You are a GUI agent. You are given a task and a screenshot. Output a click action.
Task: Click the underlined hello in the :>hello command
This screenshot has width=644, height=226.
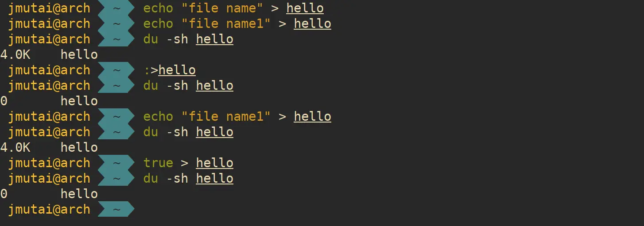(177, 70)
